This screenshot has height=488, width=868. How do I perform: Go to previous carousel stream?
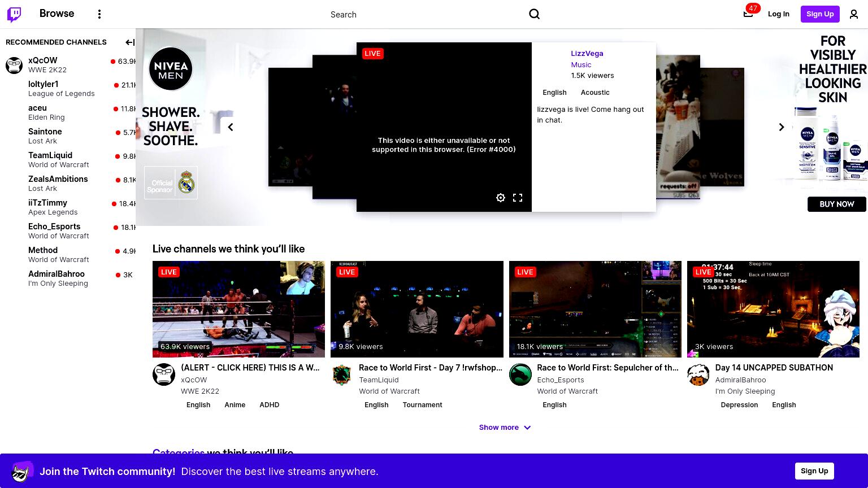coord(230,127)
